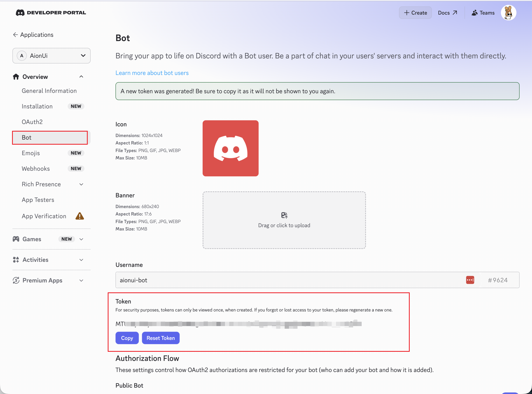The width and height of the screenshot is (532, 394).
Task: Click the #9624 discriminator text
Action: tap(498, 280)
